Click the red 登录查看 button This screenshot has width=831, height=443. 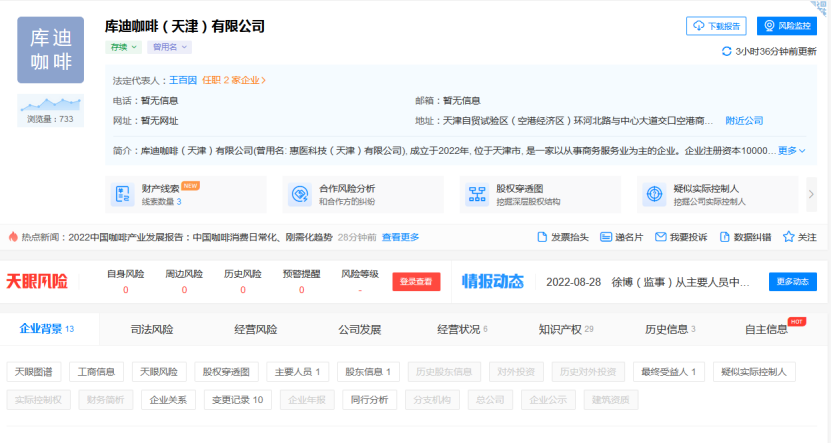[416, 282]
